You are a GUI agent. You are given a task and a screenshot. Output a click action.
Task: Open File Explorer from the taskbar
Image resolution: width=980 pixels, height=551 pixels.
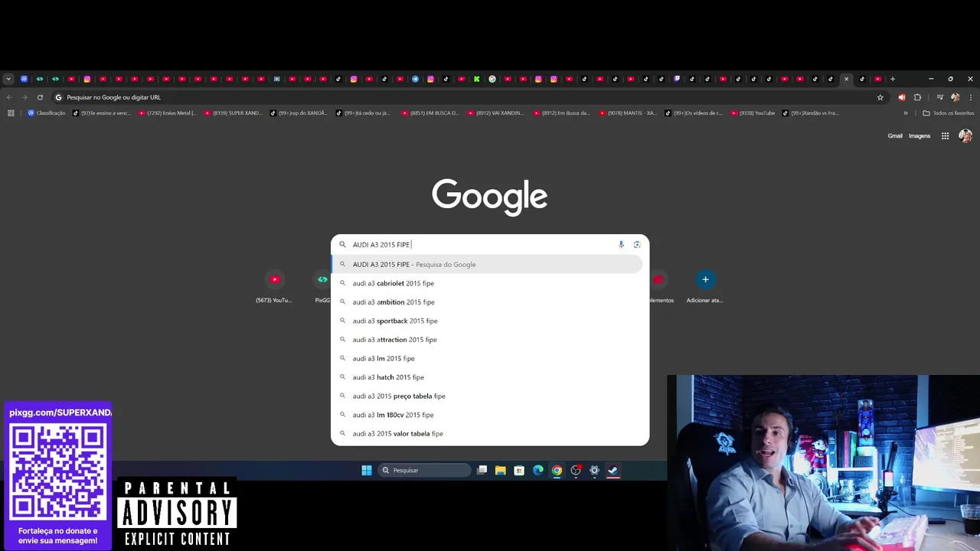coord(500,471)
